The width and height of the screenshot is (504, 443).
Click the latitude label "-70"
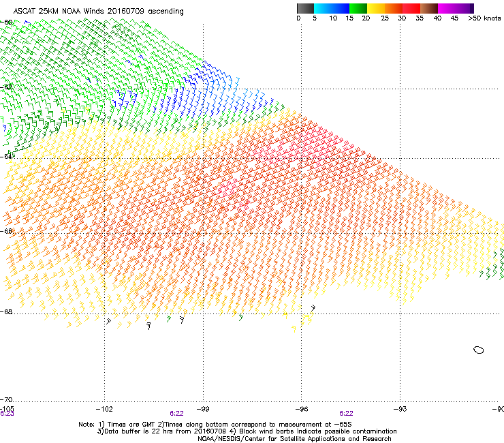[6, 400]
